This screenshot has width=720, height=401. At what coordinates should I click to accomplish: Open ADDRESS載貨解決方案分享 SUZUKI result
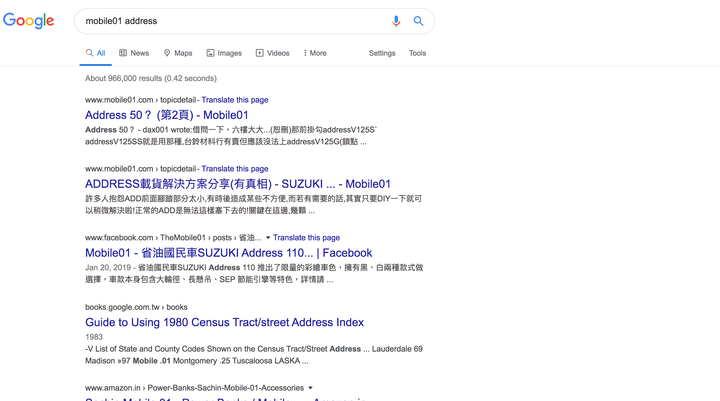[x=238, y=184]
